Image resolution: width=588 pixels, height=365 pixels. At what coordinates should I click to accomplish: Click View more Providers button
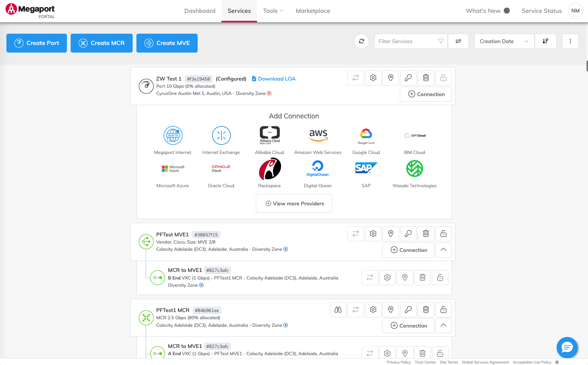coord(294,203)
